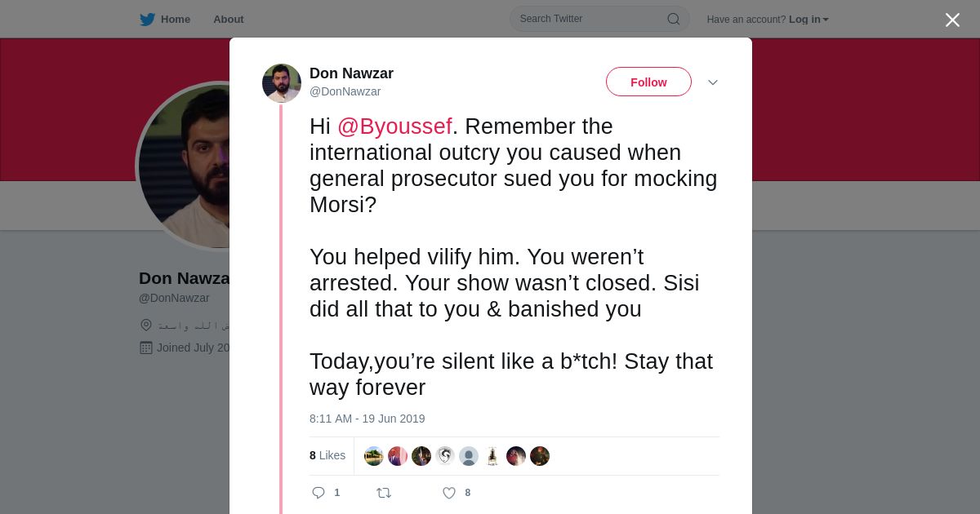Close the tweet overlay with X
Image resolution: width=980 pixels, height=514 pixels.
point(952,20)
